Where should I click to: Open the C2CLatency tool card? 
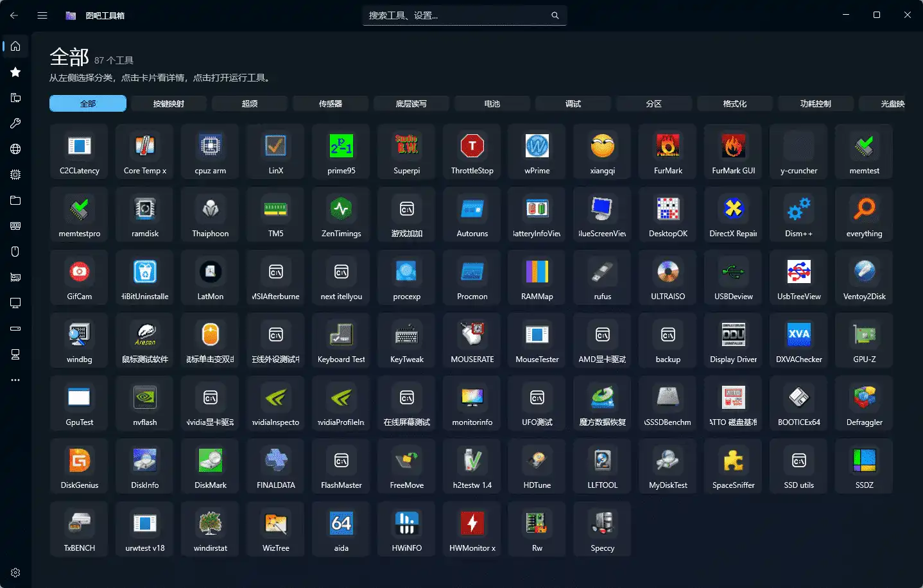80,151
